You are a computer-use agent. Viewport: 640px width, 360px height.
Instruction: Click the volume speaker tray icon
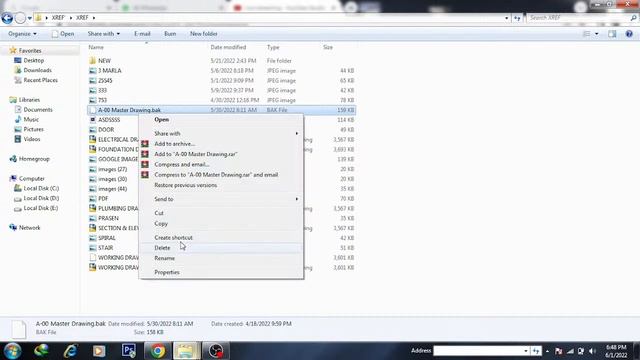click(x=592, y=351)
